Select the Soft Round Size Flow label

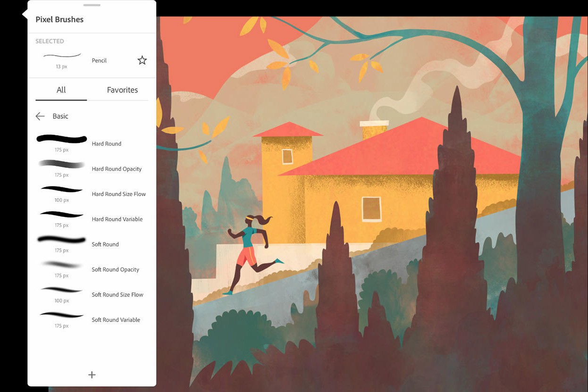(118, 294)
